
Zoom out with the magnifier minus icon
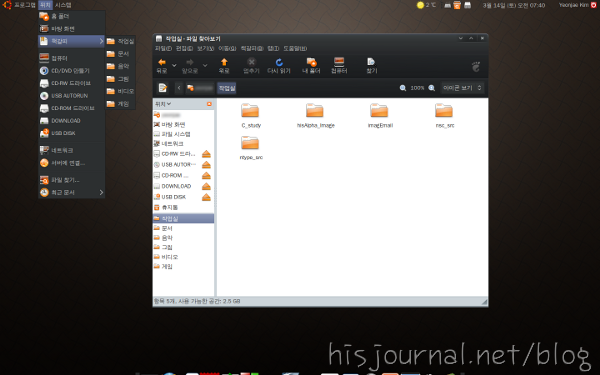pyautogui.click(x=403, y=88)
